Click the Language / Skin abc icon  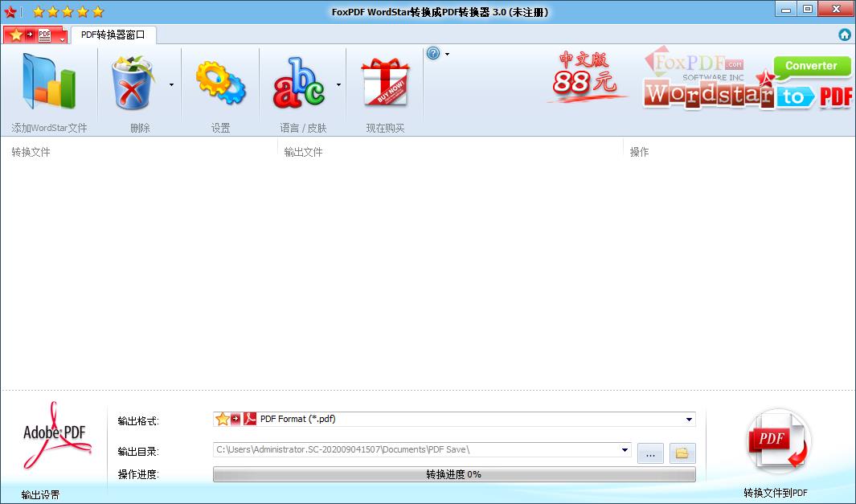pyautogui.click(x=298, y=82)
